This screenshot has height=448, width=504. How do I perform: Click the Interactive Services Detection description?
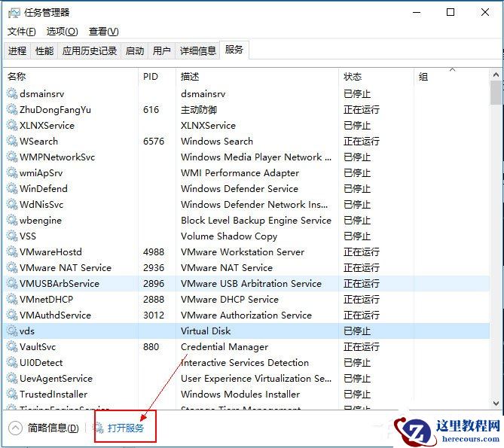click(245, 363)
